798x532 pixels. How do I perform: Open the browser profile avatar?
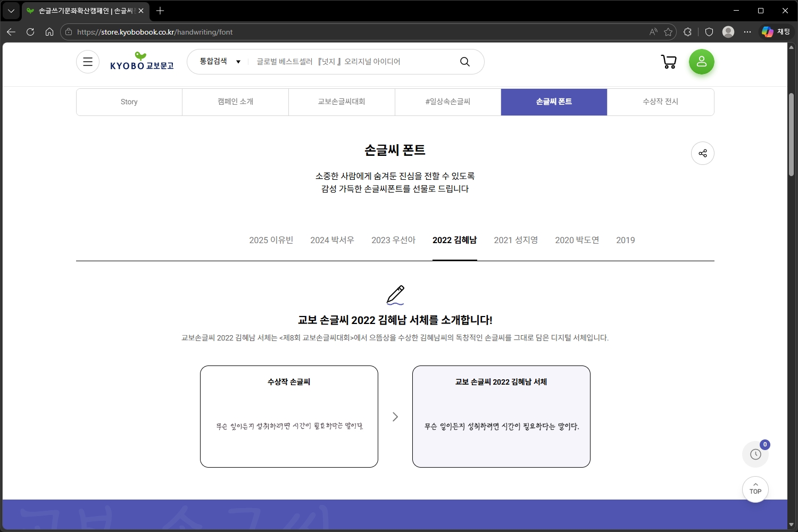coord(728,32)
